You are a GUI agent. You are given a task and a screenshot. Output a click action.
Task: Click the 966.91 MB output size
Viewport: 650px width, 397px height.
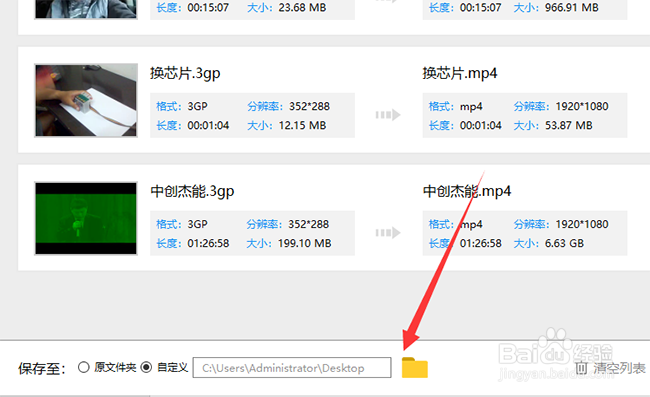tap(572, 7)
